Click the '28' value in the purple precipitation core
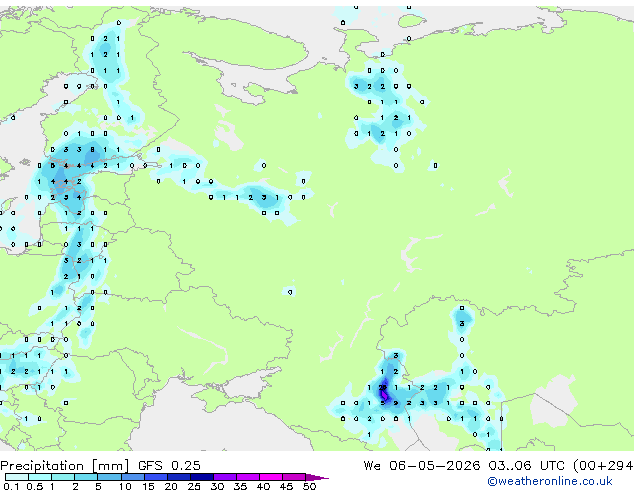This screenshot has height=490, width=634. (383, 387)
